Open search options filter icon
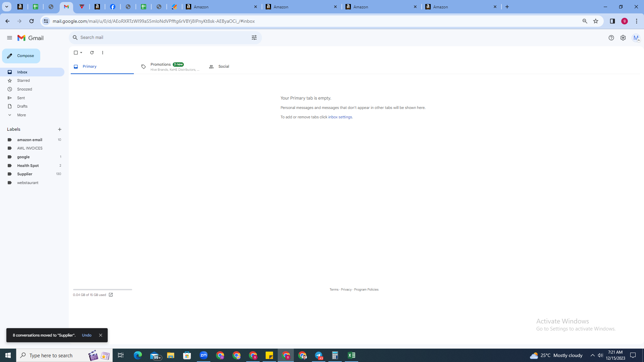The width and height of the screenshot is (644, 362). click(x=254, y=38)
